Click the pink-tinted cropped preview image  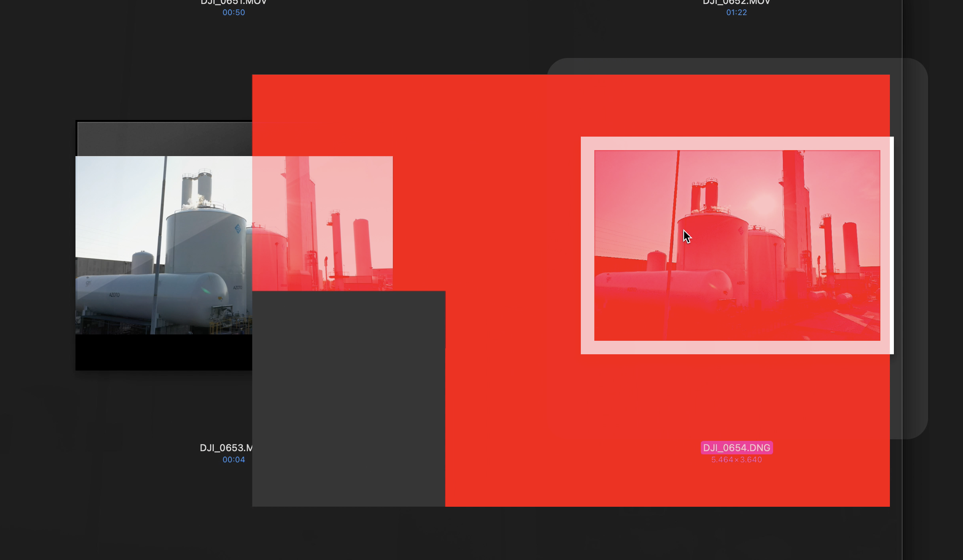click(x=322, y=223)
